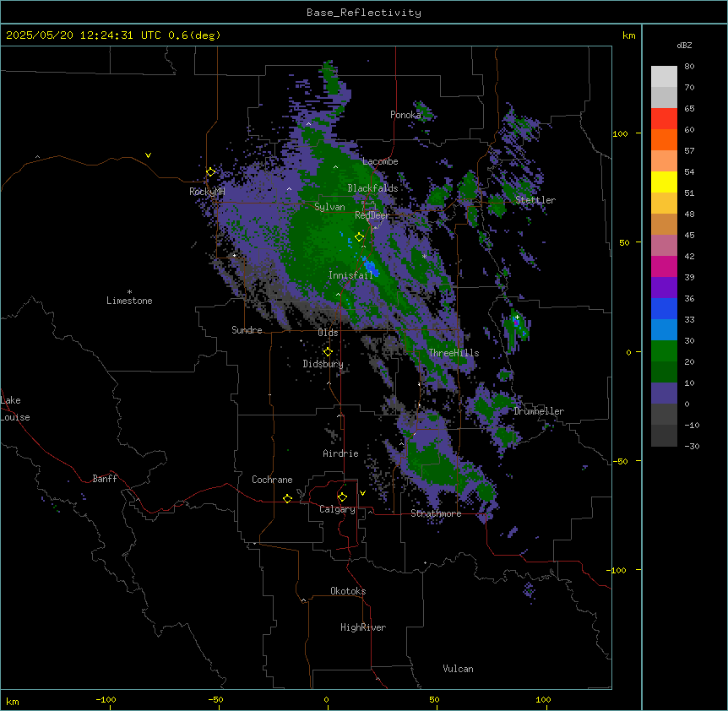Click the Cochrane town label

pos(272,480)
